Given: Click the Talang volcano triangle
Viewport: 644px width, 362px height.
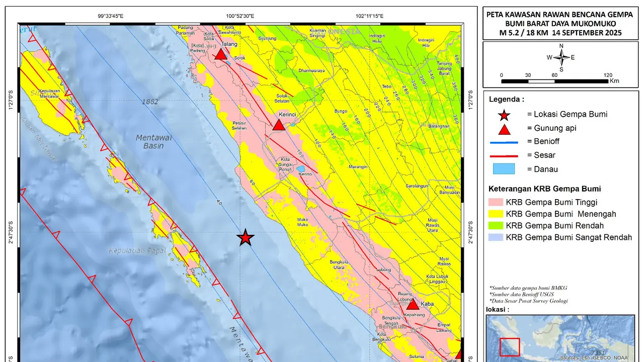Looking at the screenshot, I should (x=221, y=54).
